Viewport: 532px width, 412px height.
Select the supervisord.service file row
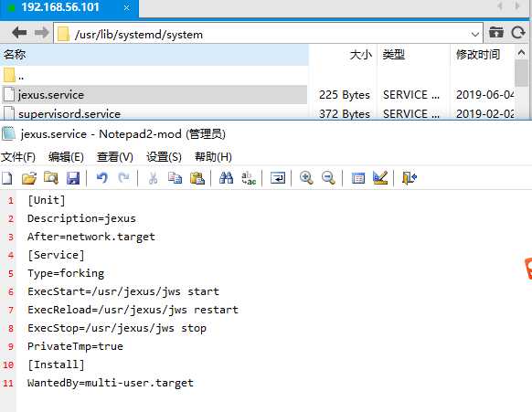(154, 113)
